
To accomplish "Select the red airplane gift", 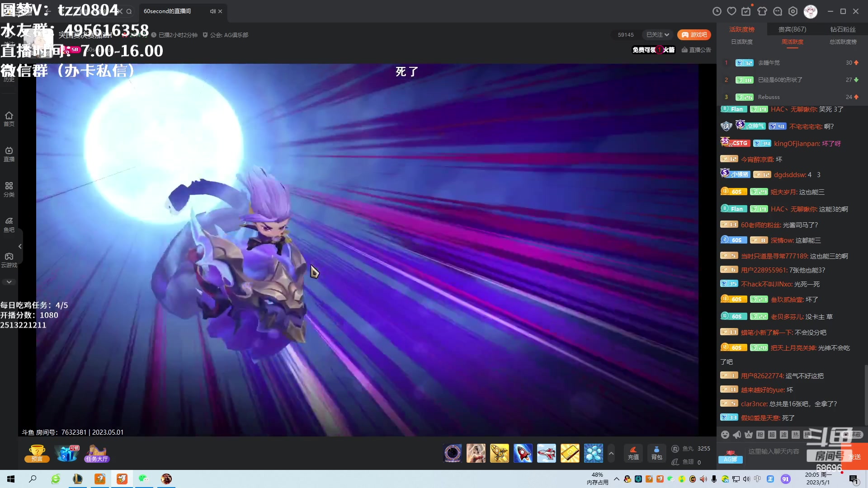I will [547, 453].
